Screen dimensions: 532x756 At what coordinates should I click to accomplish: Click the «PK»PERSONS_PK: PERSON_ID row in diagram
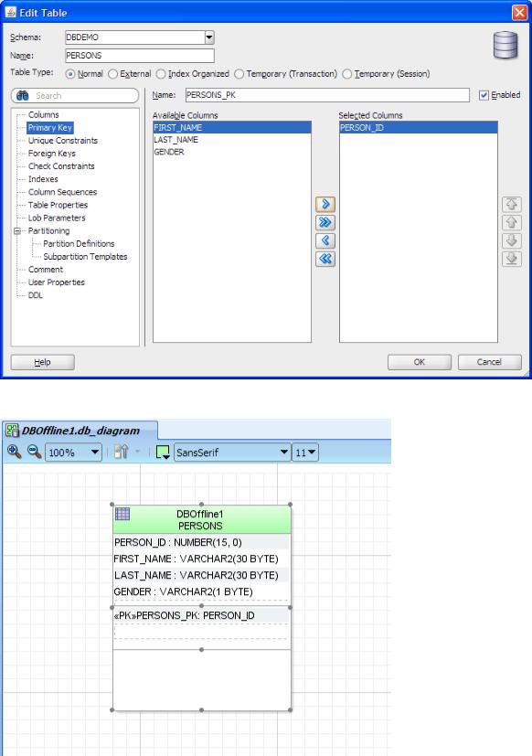[x=202, y=616]
